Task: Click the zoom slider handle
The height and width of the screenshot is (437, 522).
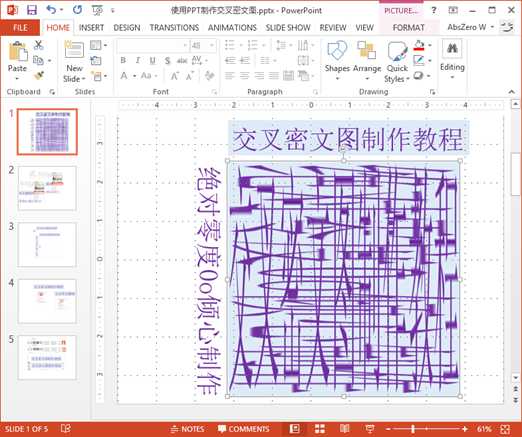Action: pyautogui.click(x=413, y=429)
